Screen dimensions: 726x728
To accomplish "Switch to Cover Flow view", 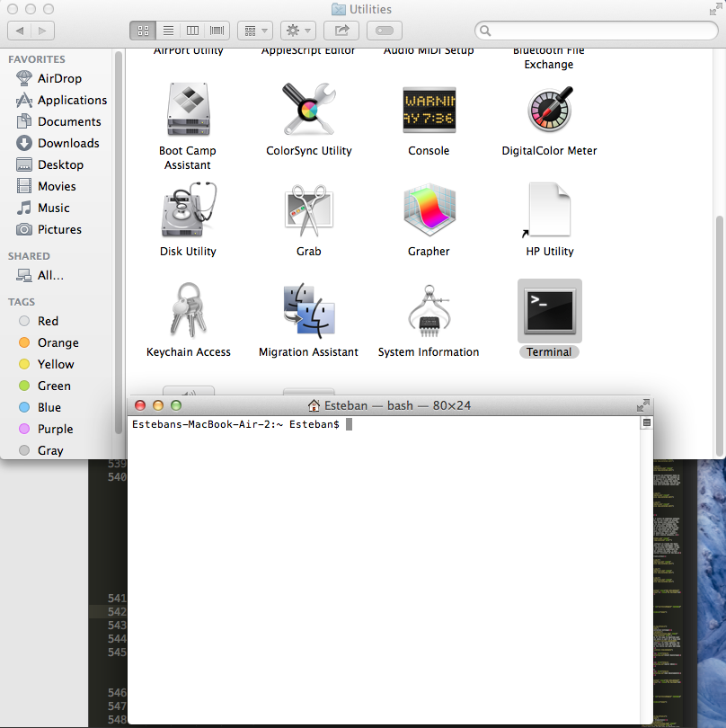I will pyautogui.click(x=217, y=31).
